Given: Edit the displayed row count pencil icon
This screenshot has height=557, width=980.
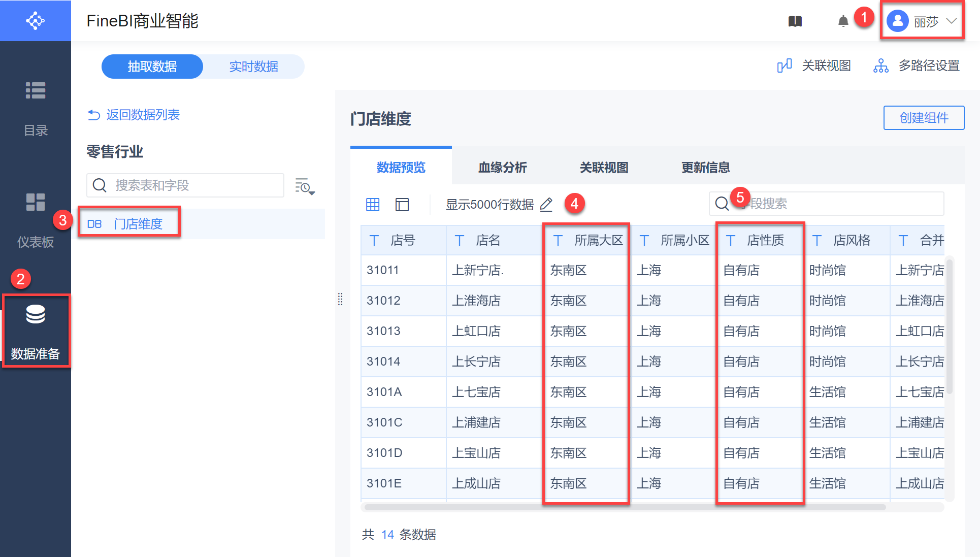Looking at the screenshot, I should 546,204.
